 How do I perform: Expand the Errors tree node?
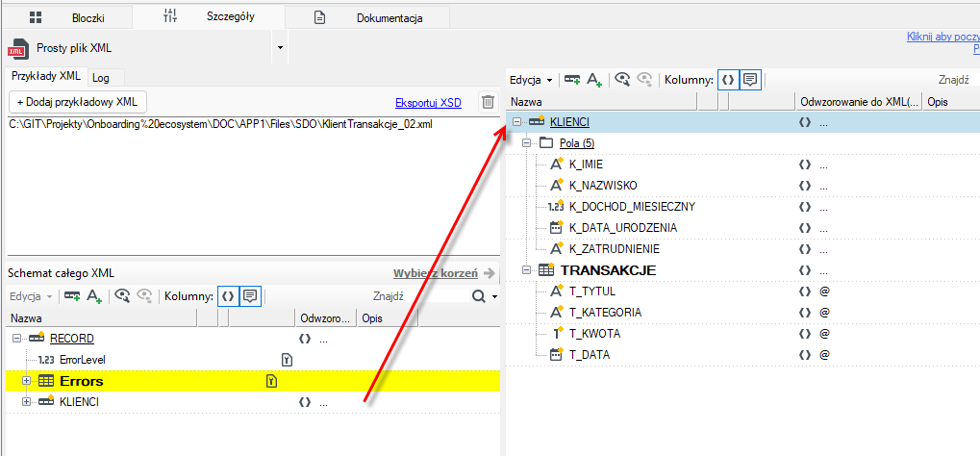click(x=26, y=381)
